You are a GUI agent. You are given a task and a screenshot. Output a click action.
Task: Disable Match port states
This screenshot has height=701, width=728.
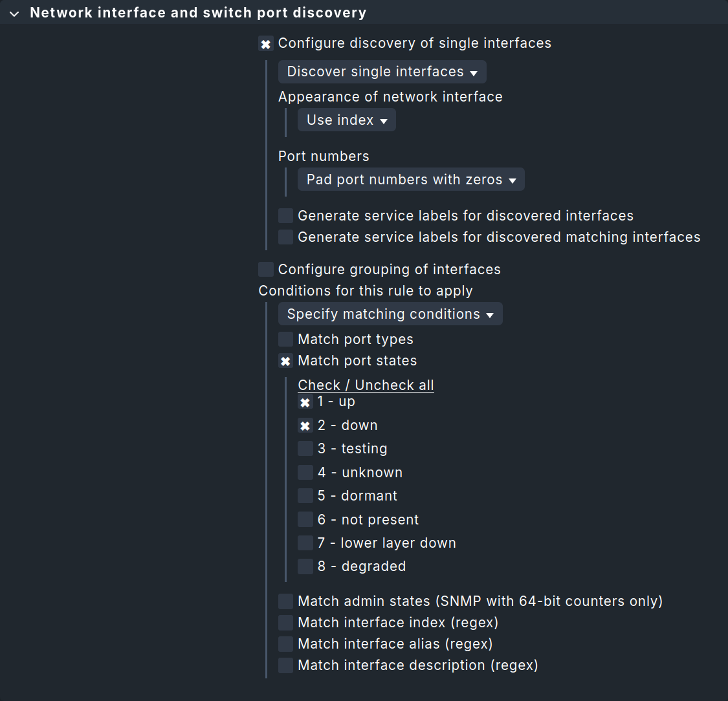tap(285, 361)
